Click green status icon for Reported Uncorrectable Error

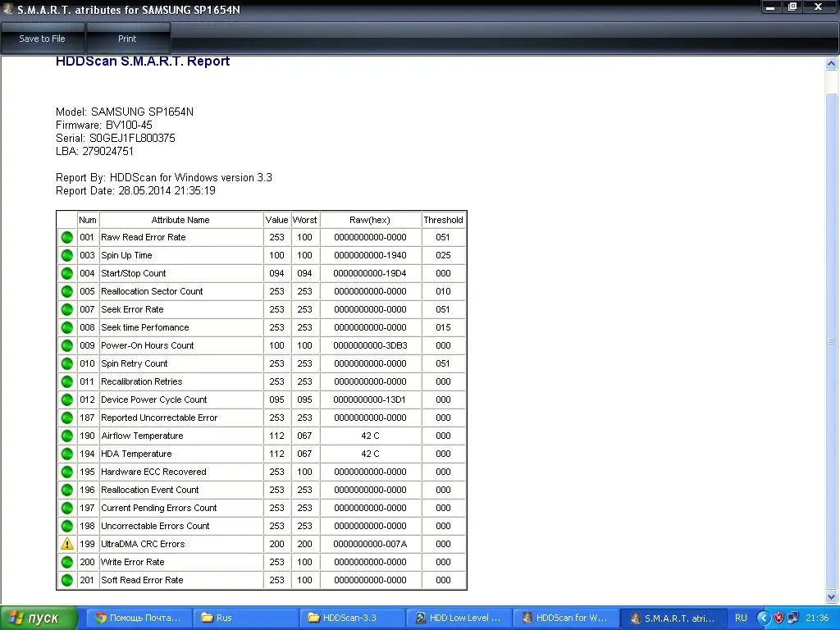pyautogui.click(x=67, y=418)
